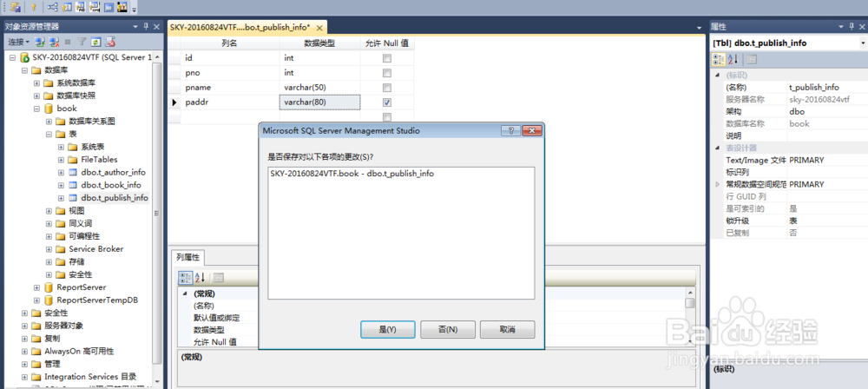Select ReportServerTempDB in Object Explorer
Image resolution: width=868 pixels, height=389 pixels.
coord(97,300)
